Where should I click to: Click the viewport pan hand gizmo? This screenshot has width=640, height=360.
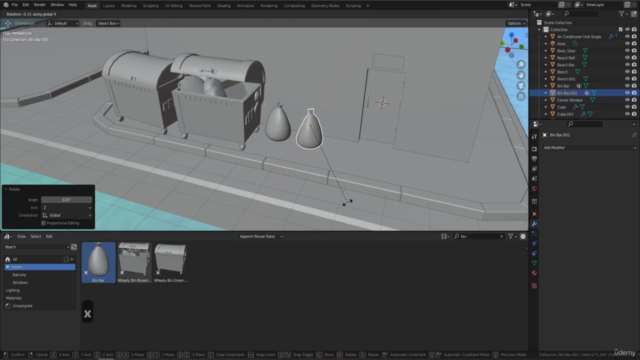point(521,75)
